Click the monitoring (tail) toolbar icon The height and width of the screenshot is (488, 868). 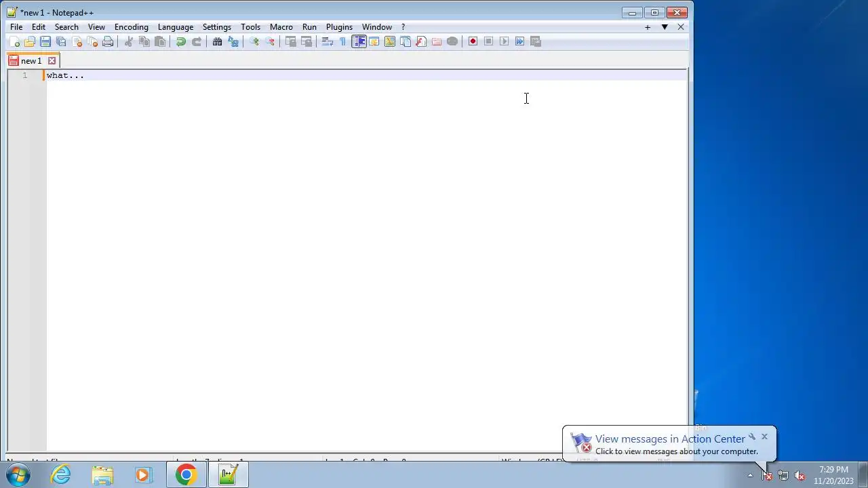click(452, 41)
